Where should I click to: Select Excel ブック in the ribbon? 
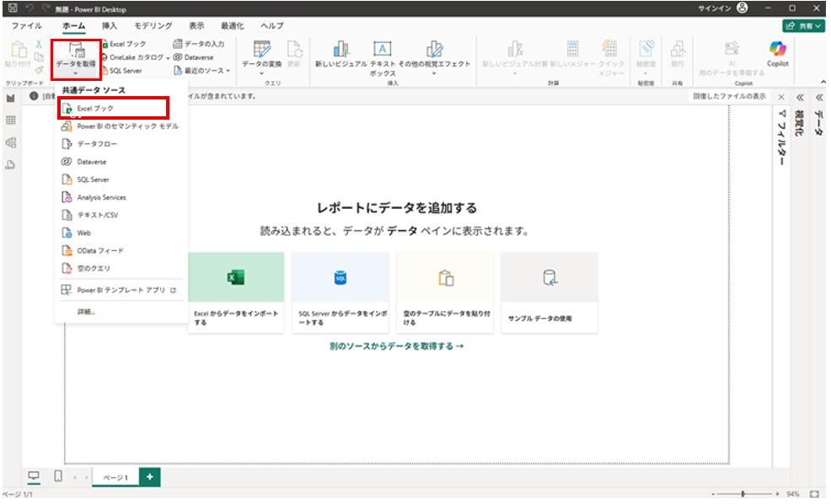point(124,44)
